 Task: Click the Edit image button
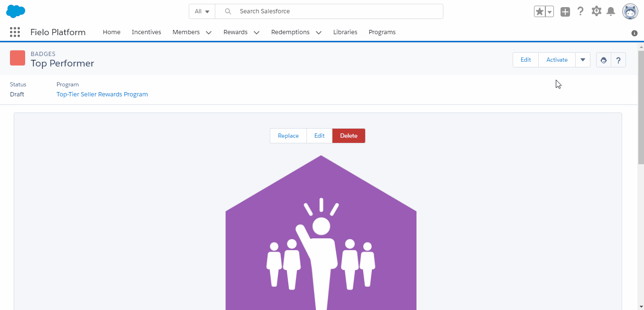(x=320, y=136)
